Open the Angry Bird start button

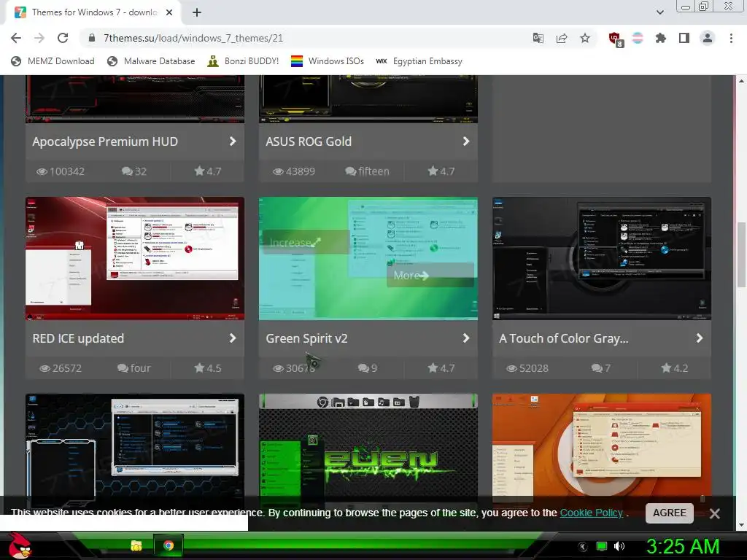point(20,545)
